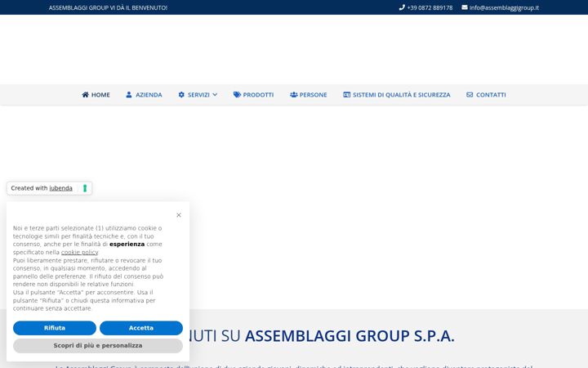Click the phone number +39 0872 889178

430,7
